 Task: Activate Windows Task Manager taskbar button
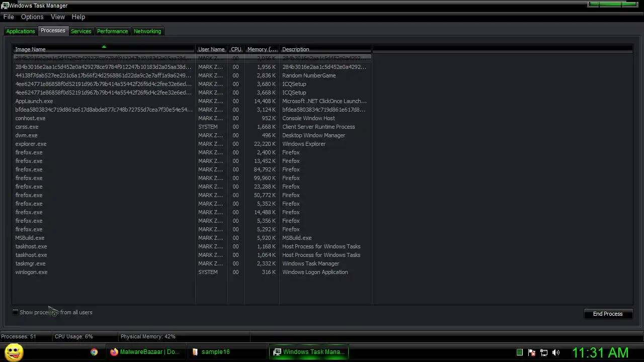pos(309,352)
